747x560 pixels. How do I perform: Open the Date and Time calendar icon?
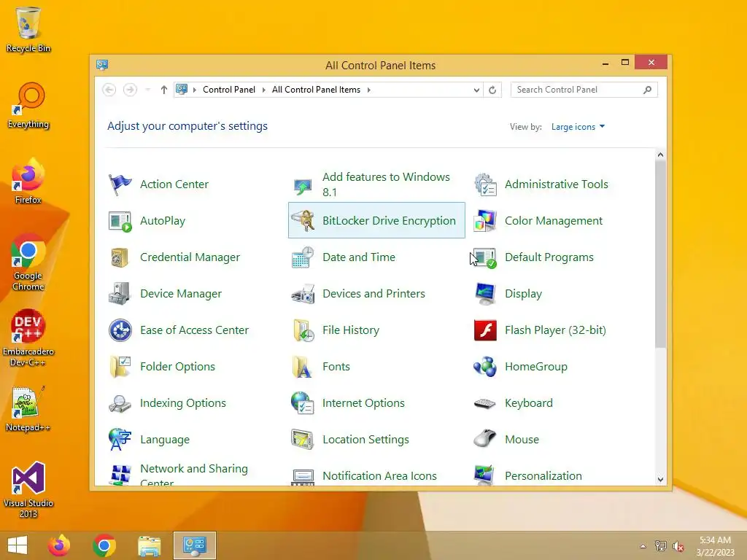[303, 257]
